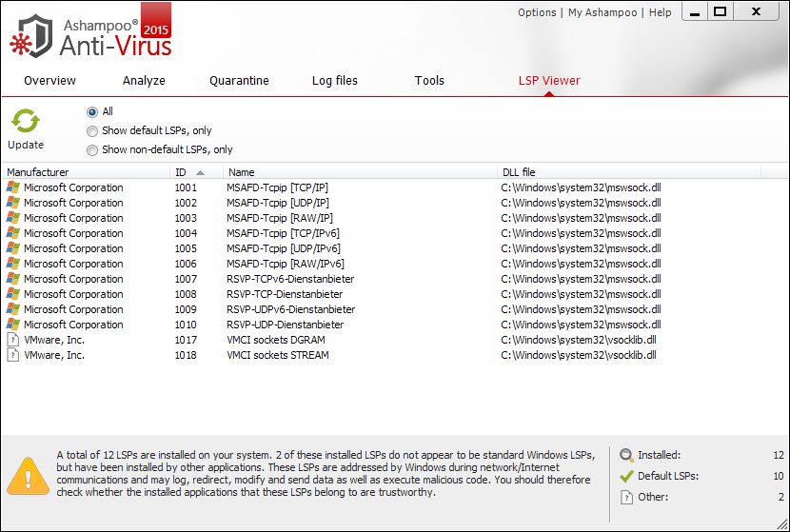Select the RSVP-TCP-Dienstanbieter entry
Viewport: 790px width, 532px height.
(x=285, y=294)
